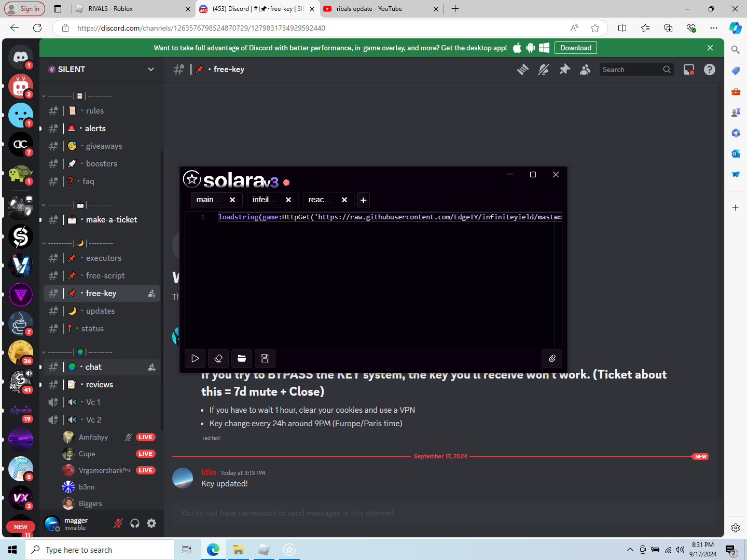Open the executors channel

102,258
